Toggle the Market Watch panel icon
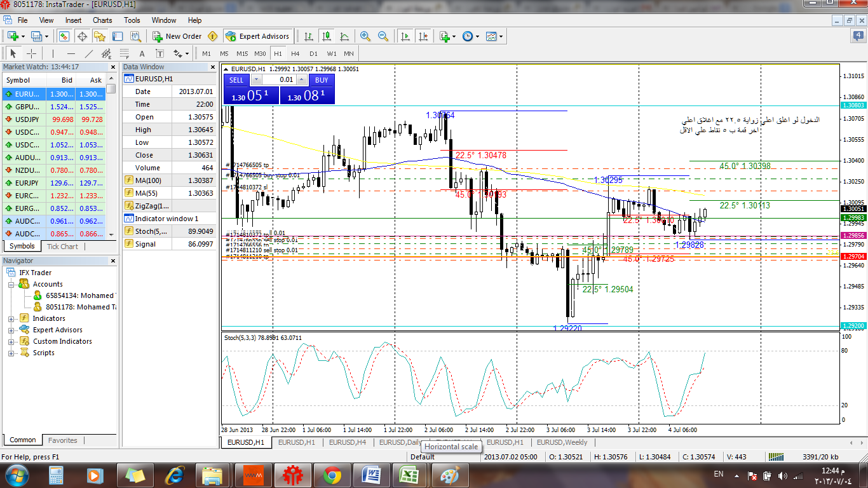 (64, 36)
